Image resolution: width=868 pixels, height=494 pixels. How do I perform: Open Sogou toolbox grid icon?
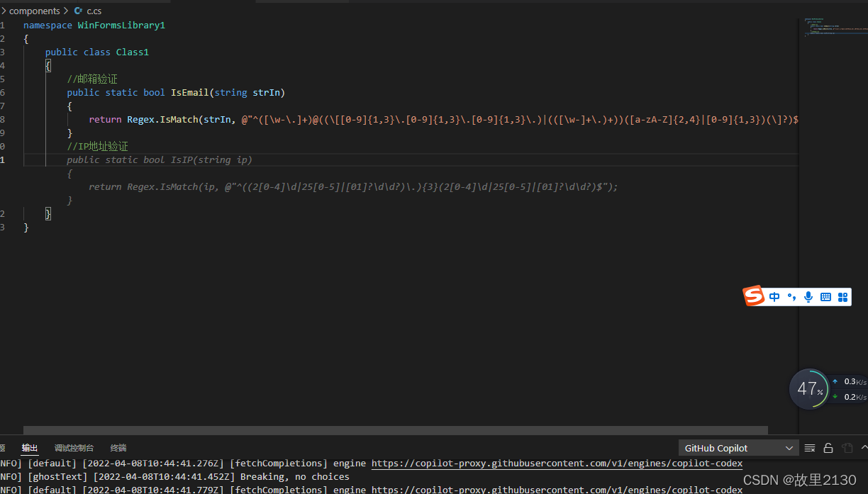click(842, 297)
